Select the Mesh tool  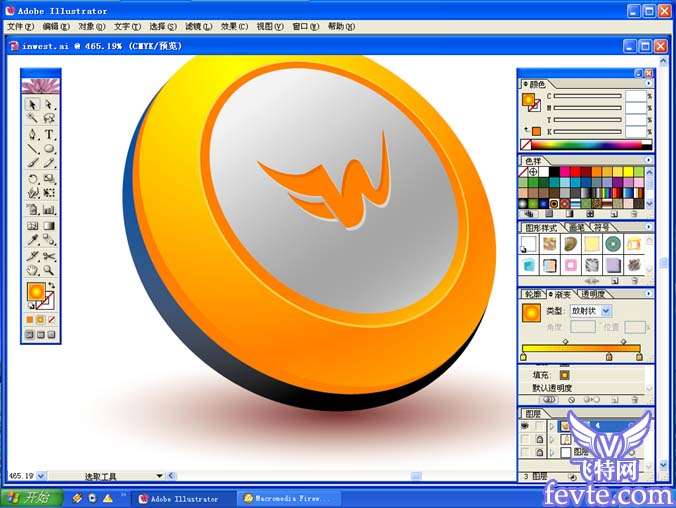pyautogui.click(x=32, y=225)
